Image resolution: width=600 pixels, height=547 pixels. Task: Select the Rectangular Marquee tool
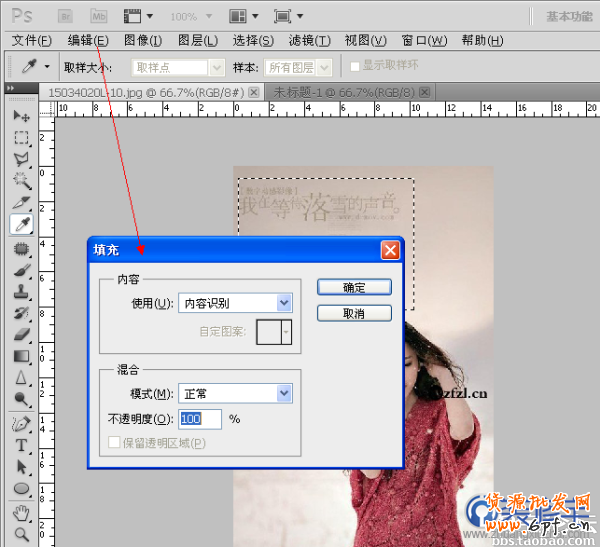click(20, 137)
